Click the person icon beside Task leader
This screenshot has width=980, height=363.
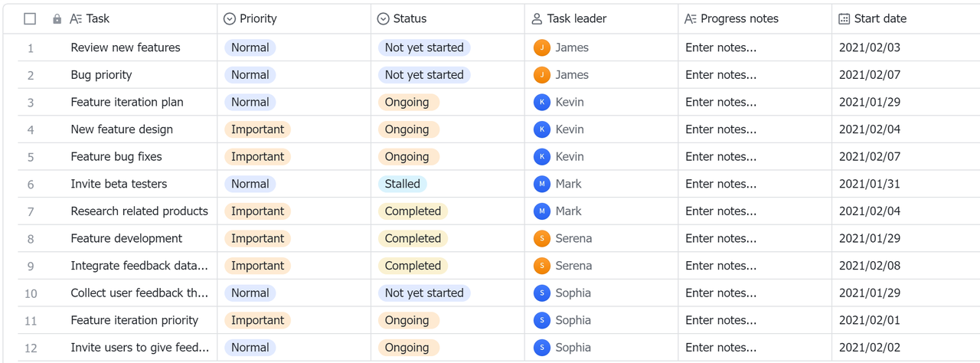(x=537, y=19)
